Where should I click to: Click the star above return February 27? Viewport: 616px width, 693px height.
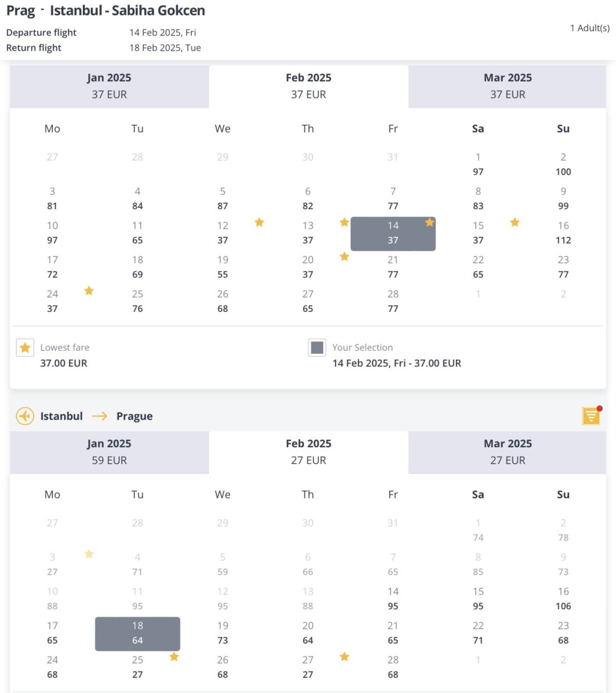(x=344, y=657)
